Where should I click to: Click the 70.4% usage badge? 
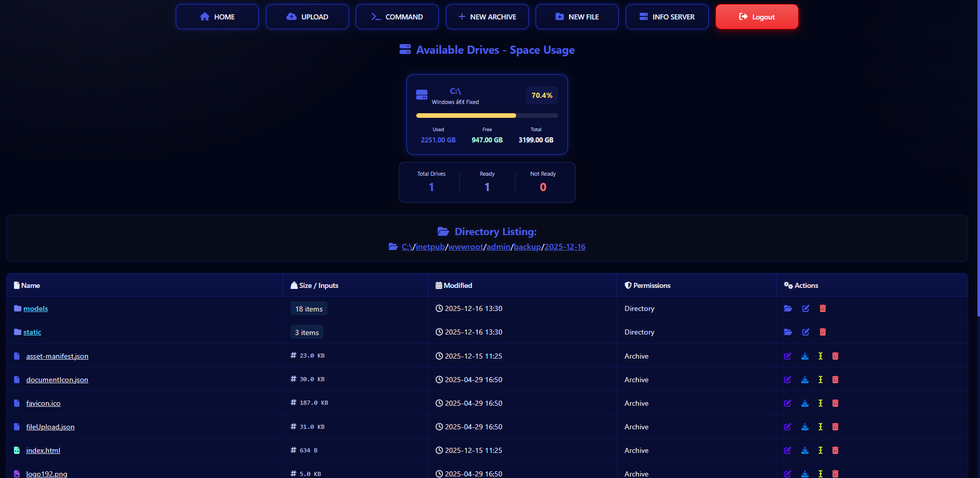[542, 95]
